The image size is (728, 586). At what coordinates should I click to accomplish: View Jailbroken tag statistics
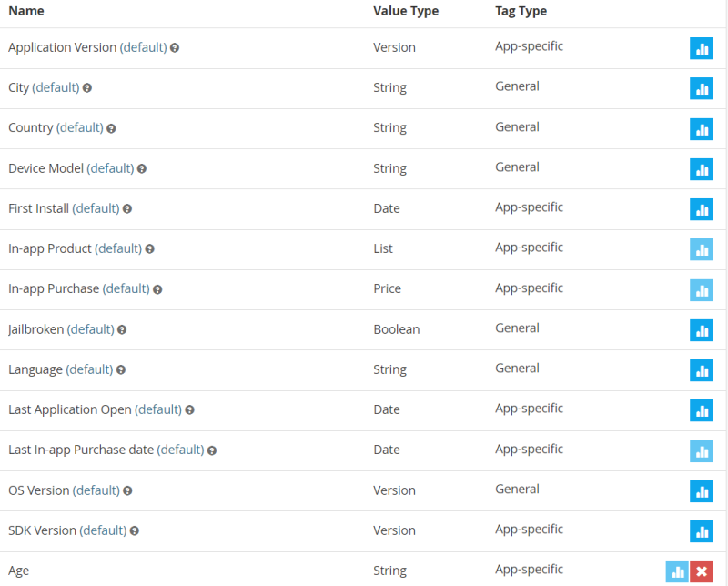click(701, 330)
